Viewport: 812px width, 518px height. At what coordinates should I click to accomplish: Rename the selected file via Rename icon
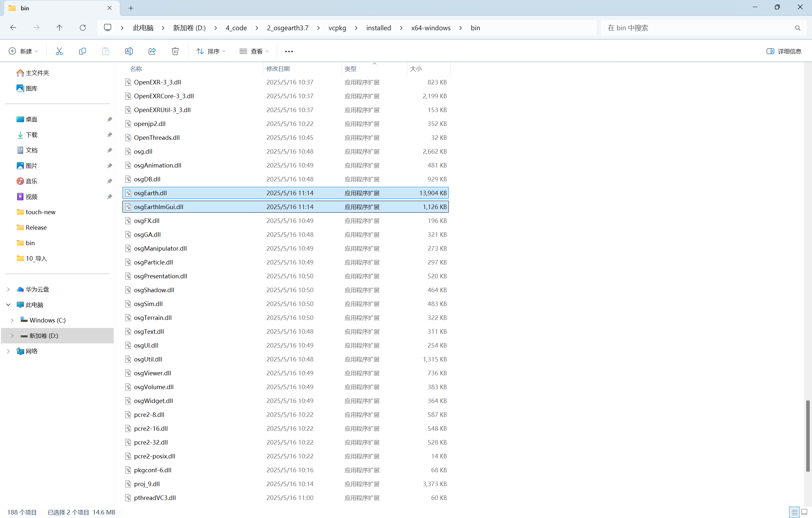click(x=129, y=51)
